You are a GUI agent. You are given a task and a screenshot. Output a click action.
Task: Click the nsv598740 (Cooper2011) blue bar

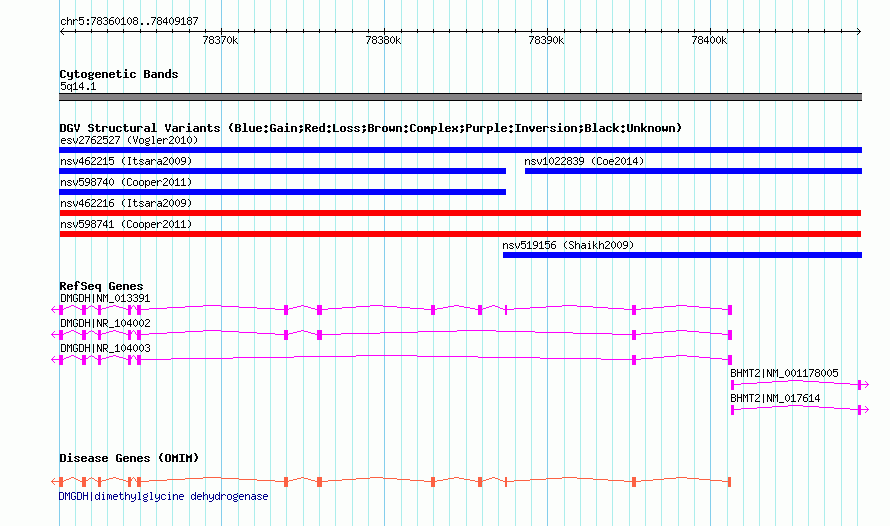point(283,192)
